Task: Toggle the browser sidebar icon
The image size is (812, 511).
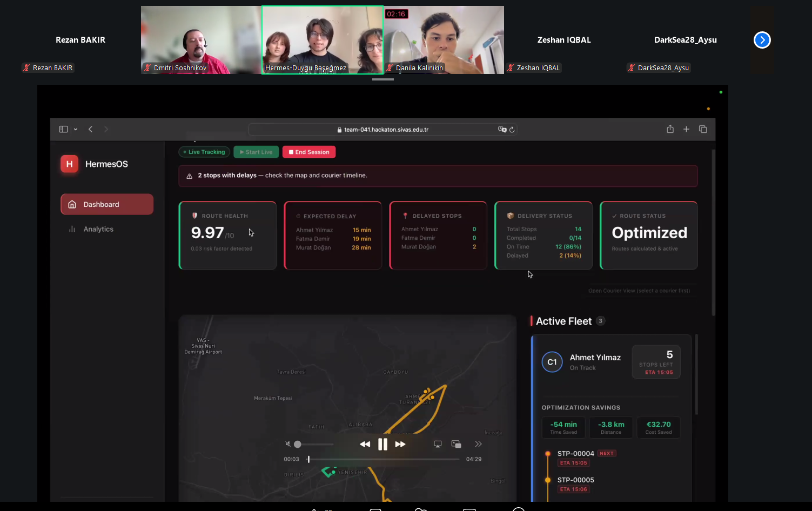Action: 63,129
